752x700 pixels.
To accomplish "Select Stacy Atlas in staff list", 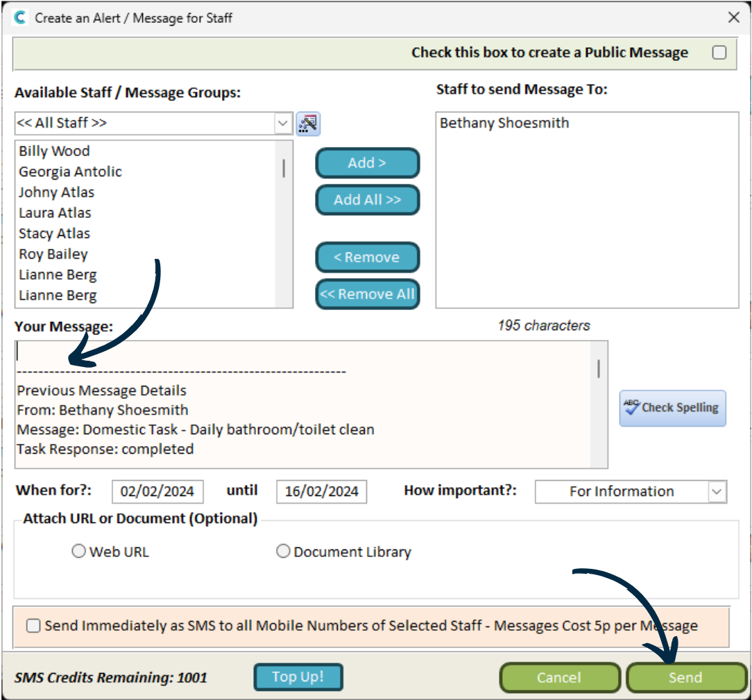I will point(55,234).
